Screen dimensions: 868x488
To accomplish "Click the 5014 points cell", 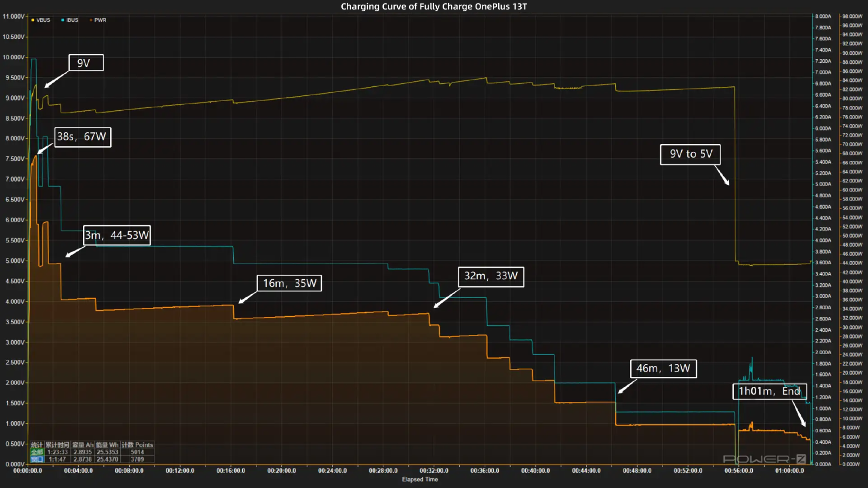I will tap(137, 452).
